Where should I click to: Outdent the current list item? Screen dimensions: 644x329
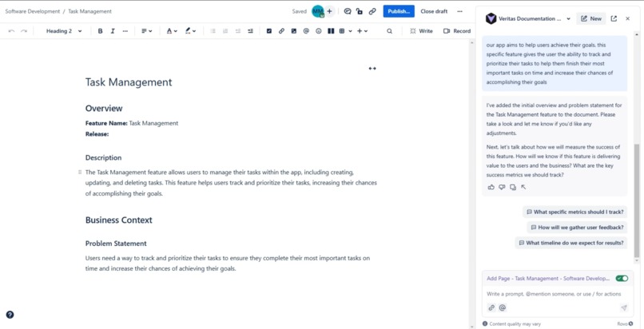pos(238,31)
